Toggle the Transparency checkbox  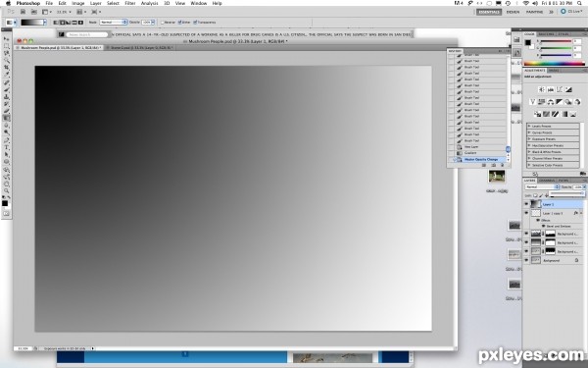tap(195, 23)
